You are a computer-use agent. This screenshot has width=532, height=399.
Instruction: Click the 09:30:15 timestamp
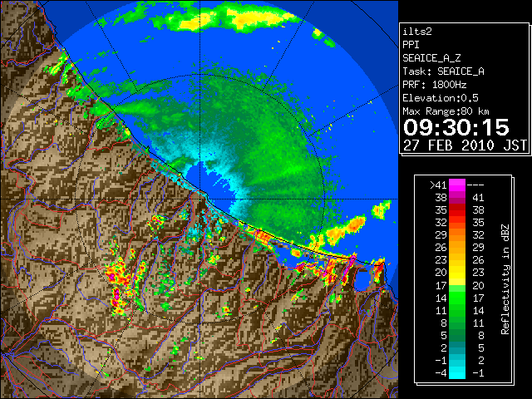456,127
